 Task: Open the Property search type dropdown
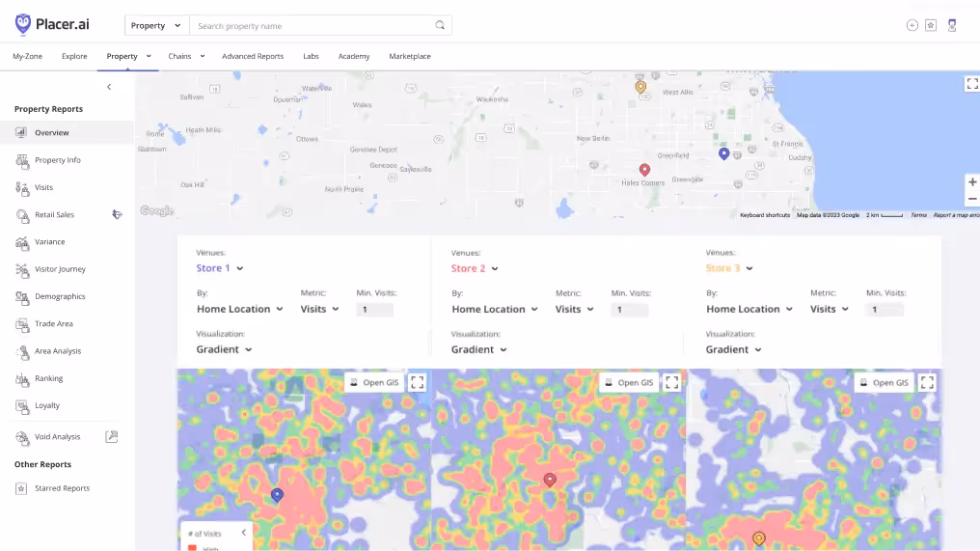156,26
